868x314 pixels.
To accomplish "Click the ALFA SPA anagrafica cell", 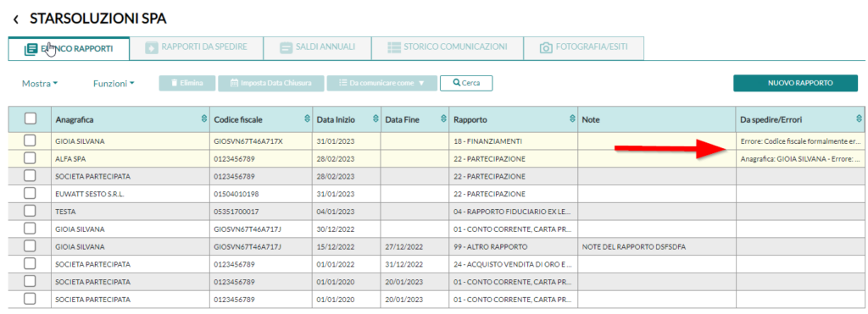I will click(130, 158).
